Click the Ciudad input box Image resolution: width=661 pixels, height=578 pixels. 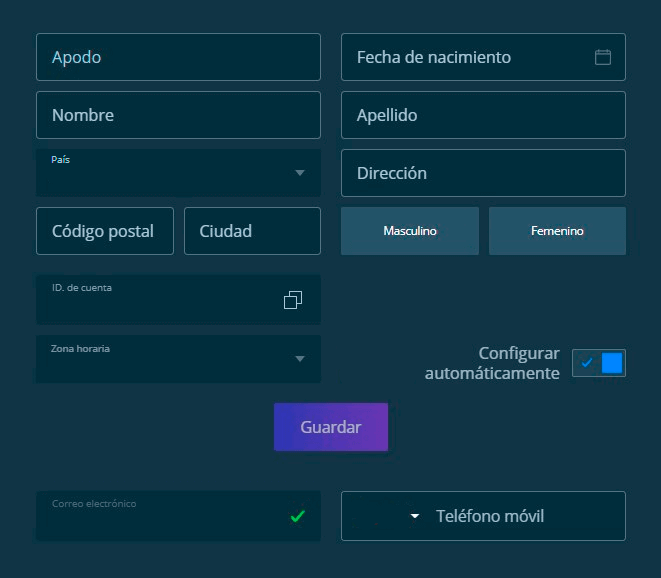click(x=252, y=231)
